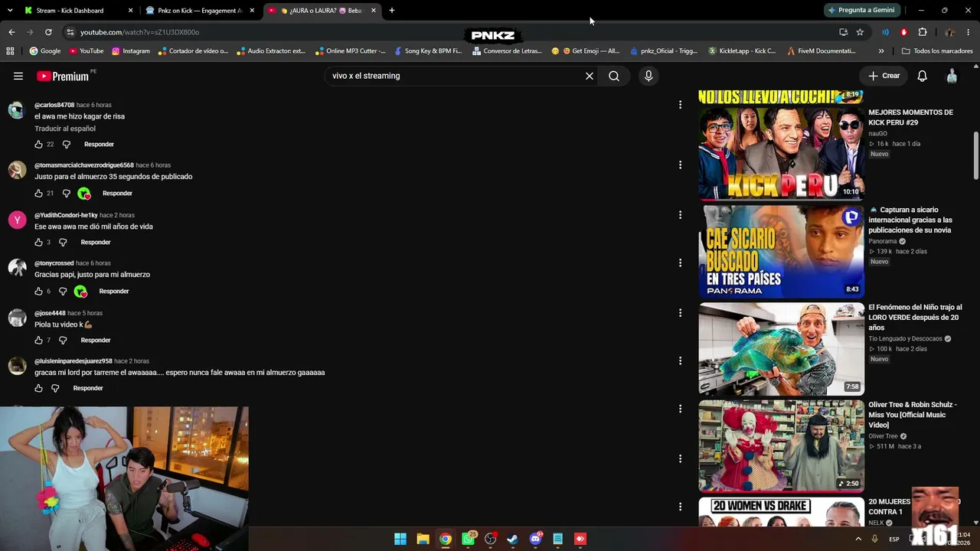Go to YouTube Premium home logo
This screenshot has height=551, width=980.
click(63, 76)
